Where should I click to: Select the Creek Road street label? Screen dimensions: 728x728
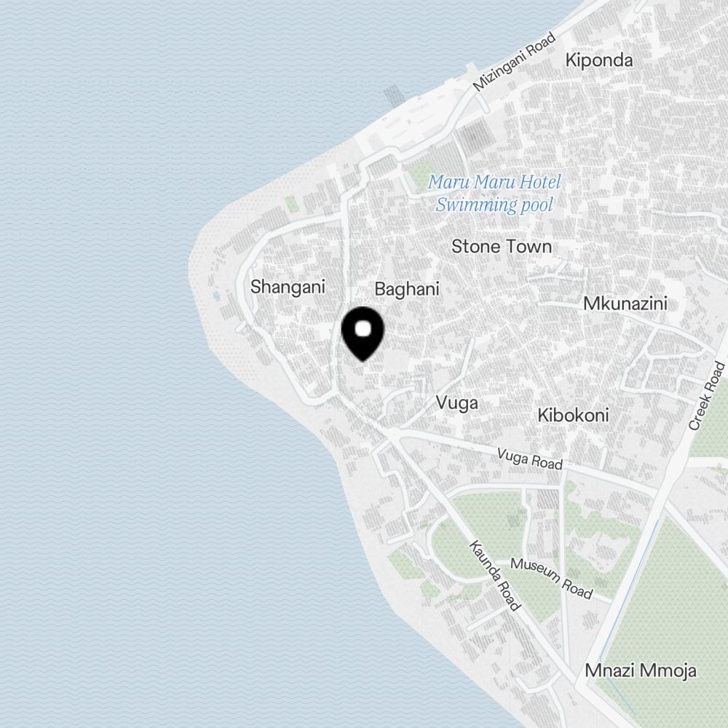tap(706, 396)
